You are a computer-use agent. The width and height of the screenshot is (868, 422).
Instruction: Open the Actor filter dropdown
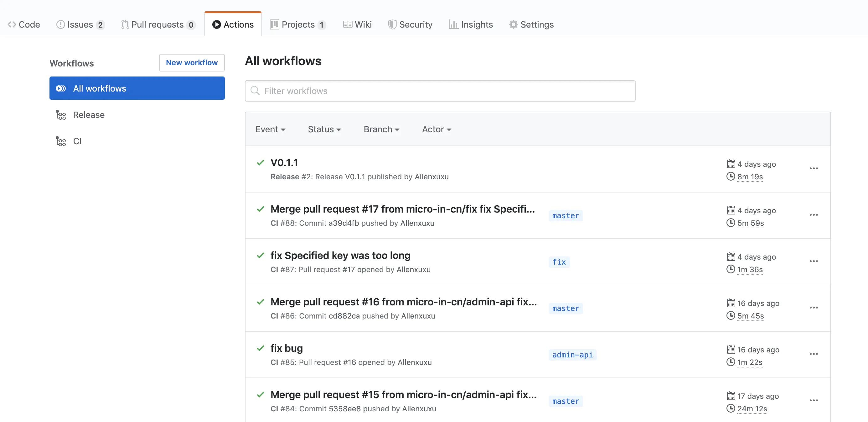tap(437, 129)
